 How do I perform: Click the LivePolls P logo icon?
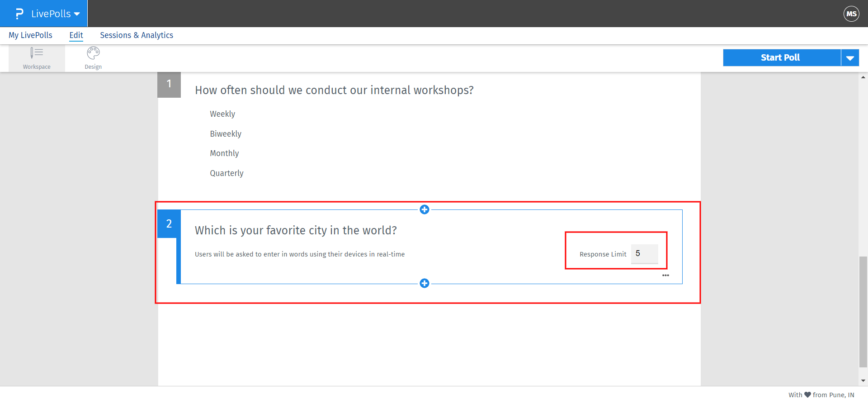click(19, 14)
